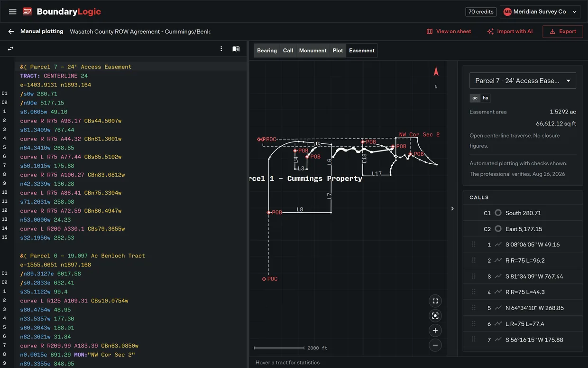The width and height of the screenshot is (588, 368).
Task: Switch to the Call tab
Action: (x=288, y=50)
